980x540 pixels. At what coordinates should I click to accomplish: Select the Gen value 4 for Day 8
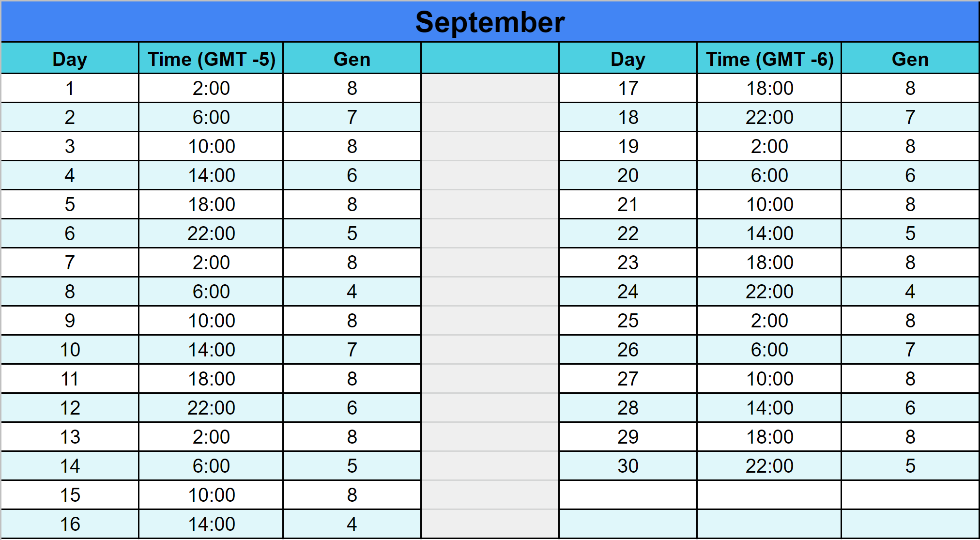(x=352, y=292)
